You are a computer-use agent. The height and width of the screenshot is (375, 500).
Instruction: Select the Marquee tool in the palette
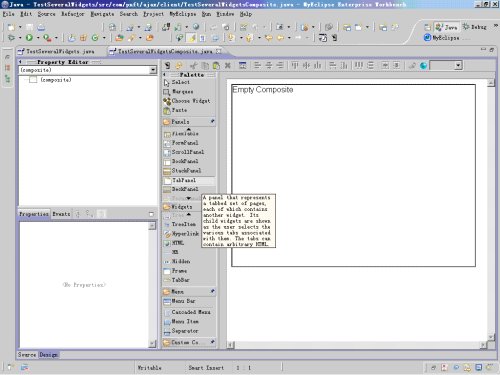tap(178, 91)
